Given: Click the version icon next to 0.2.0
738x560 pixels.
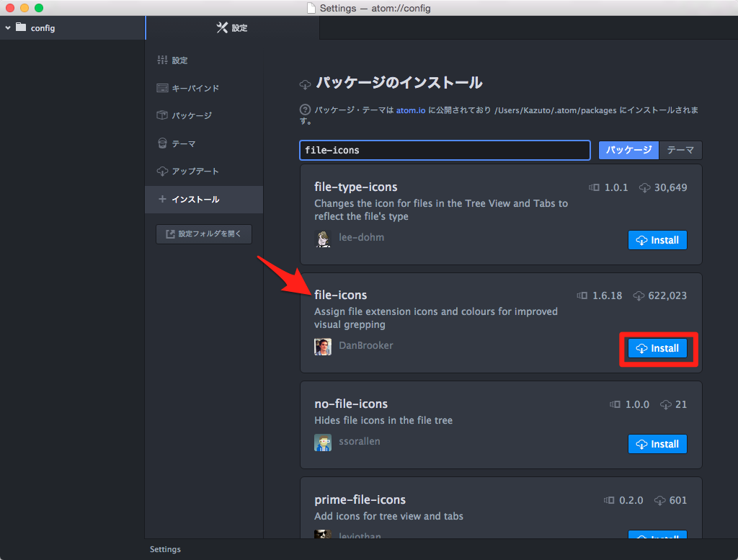Looking at the screenshot, I should [609, 500].
